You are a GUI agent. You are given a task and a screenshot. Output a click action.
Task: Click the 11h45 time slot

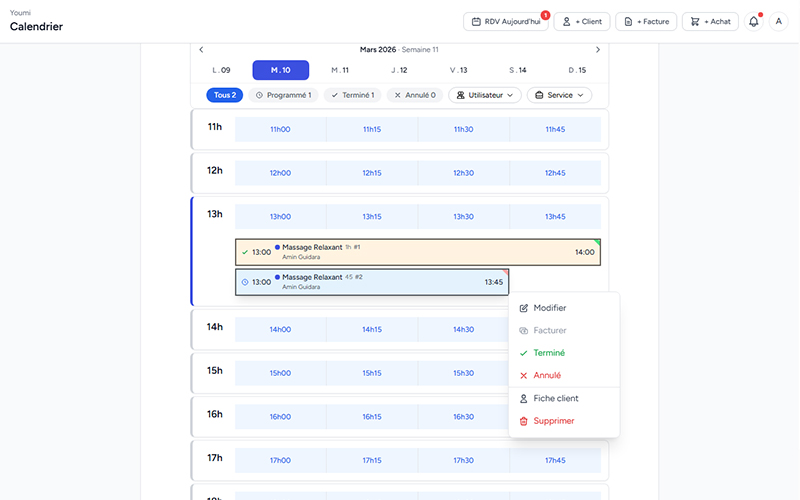click(555, 129)
